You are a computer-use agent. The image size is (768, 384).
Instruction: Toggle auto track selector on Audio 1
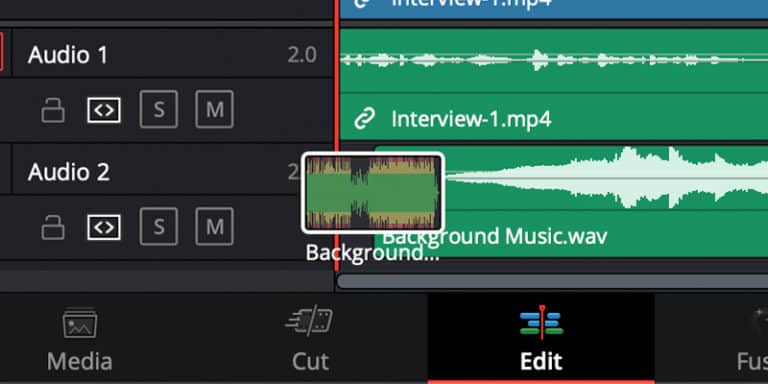[x=104, y=110]
